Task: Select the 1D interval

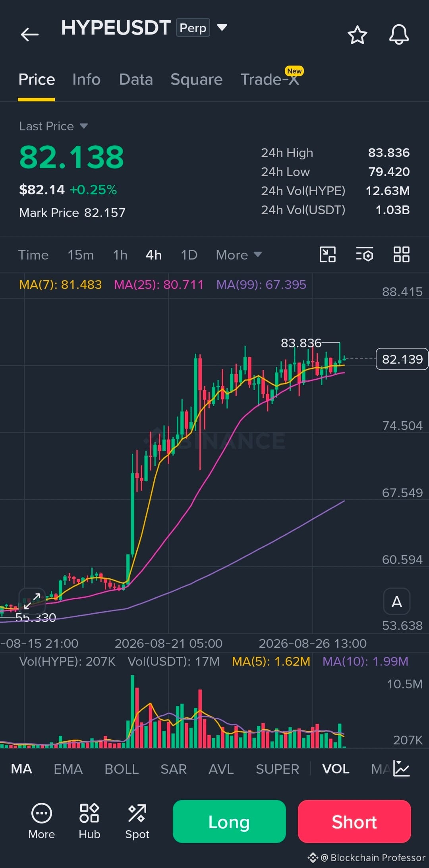Action: [x=189, y=255]
